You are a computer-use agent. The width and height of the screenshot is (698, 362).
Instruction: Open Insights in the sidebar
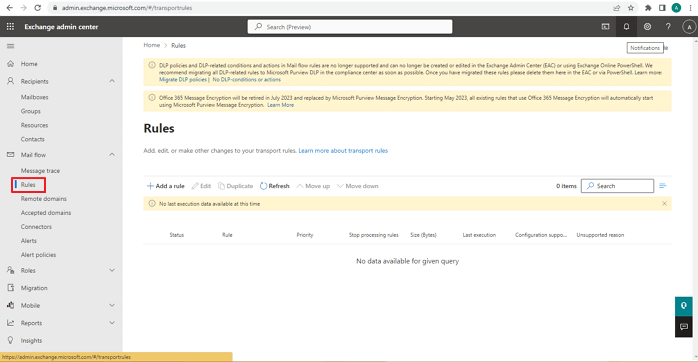[31, 341]
